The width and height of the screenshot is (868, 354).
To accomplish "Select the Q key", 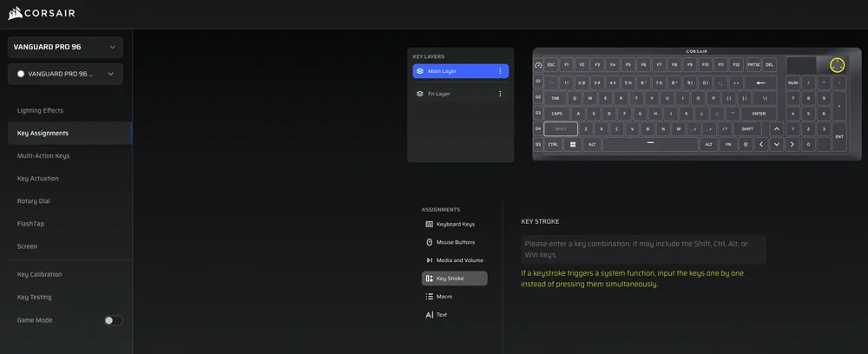I will click(575, 98).
